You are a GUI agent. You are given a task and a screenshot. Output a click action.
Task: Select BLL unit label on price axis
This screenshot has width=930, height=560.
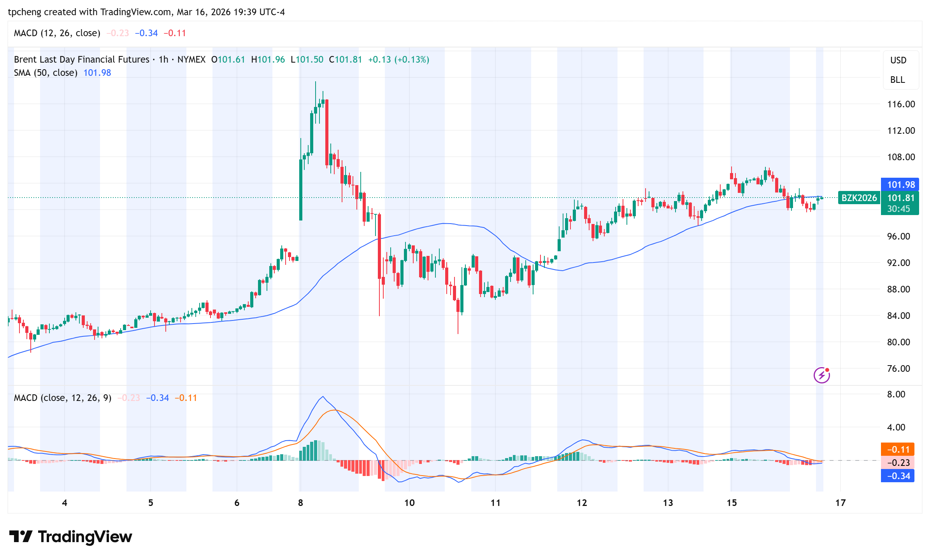click(x=897, y=80)
